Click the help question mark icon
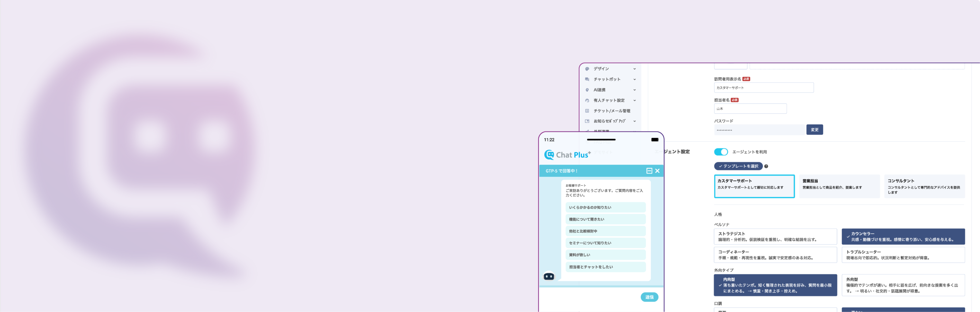 766,166
